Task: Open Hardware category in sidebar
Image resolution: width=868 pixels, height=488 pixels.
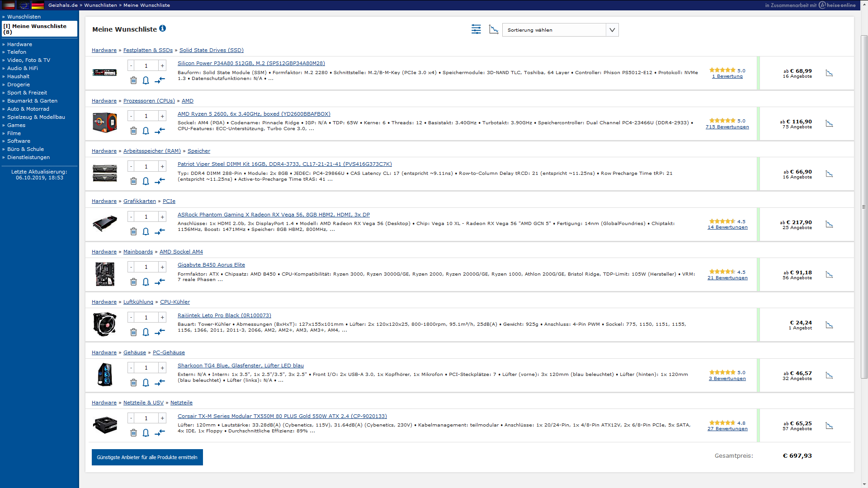Action: point(19,44)
